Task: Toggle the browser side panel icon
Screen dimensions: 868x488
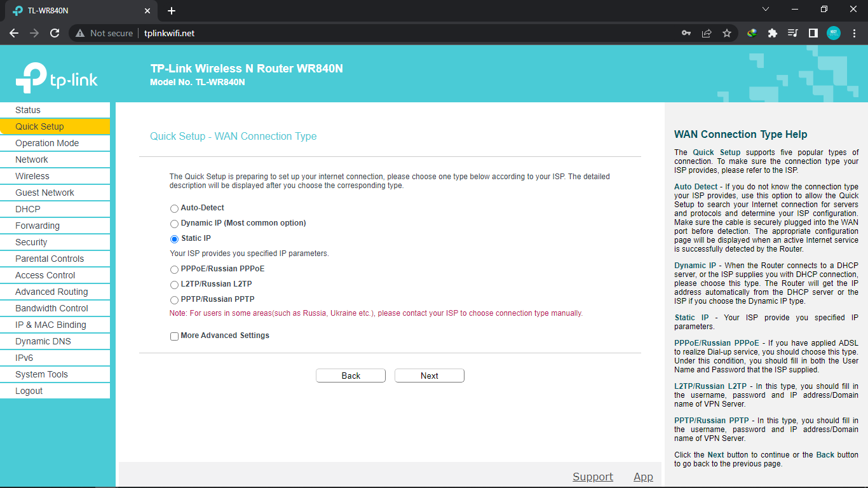Action: coord(813,33)
